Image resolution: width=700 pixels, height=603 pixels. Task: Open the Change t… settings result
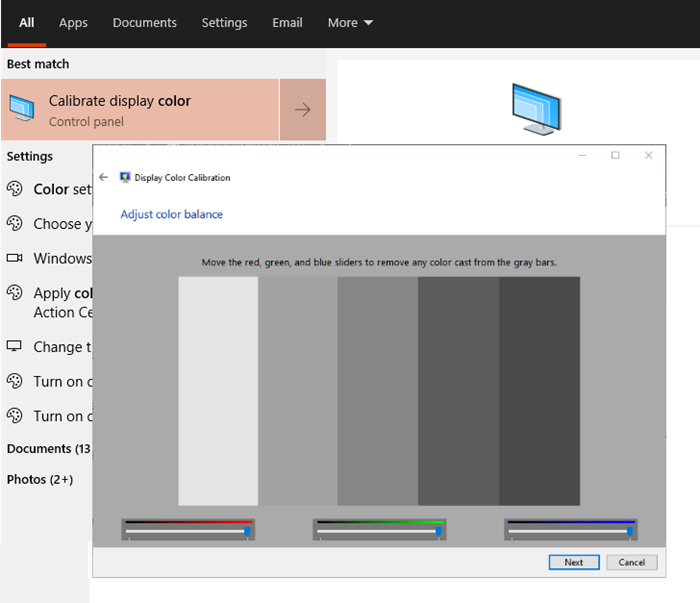click(47, 347)
